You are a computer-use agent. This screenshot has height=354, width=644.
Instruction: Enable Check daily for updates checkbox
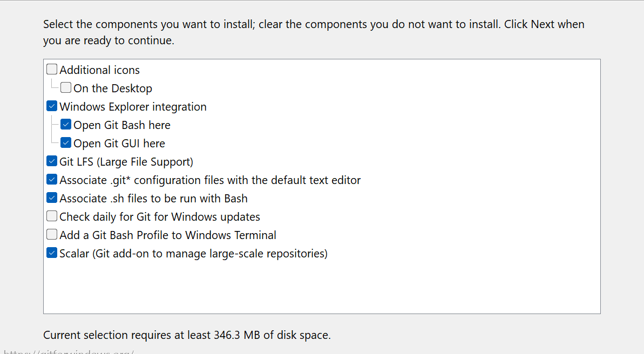coord(52,216)
